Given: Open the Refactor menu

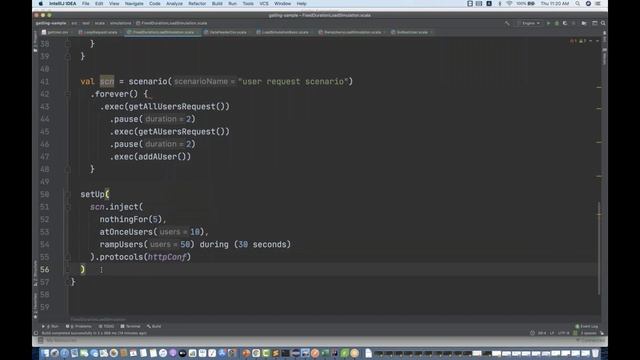Looking at the screenshot, I should coord(197,4).
